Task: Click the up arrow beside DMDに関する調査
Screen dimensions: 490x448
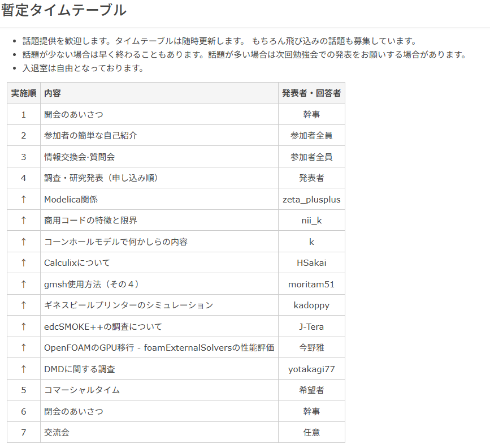Action: point(24,369)
